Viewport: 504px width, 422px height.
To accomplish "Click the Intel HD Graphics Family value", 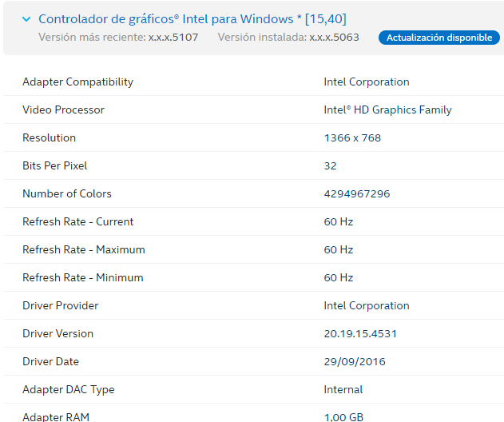I will [387, 109].
